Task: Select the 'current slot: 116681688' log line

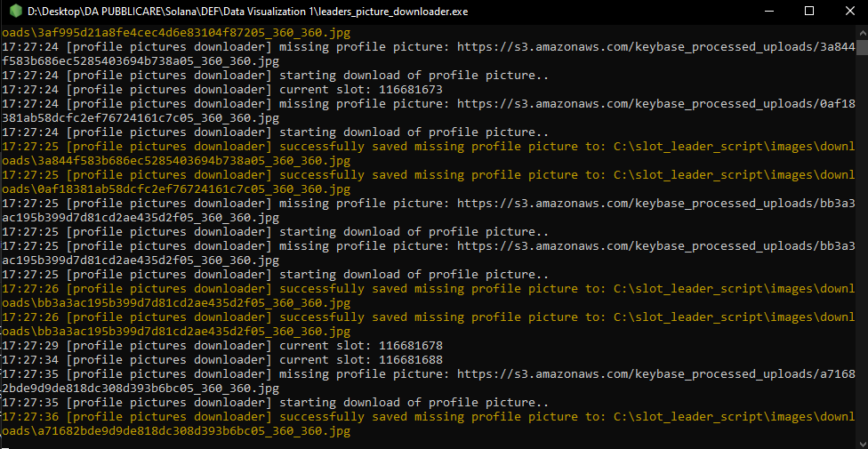Action: pyautogui.click(x=222, y=360)
